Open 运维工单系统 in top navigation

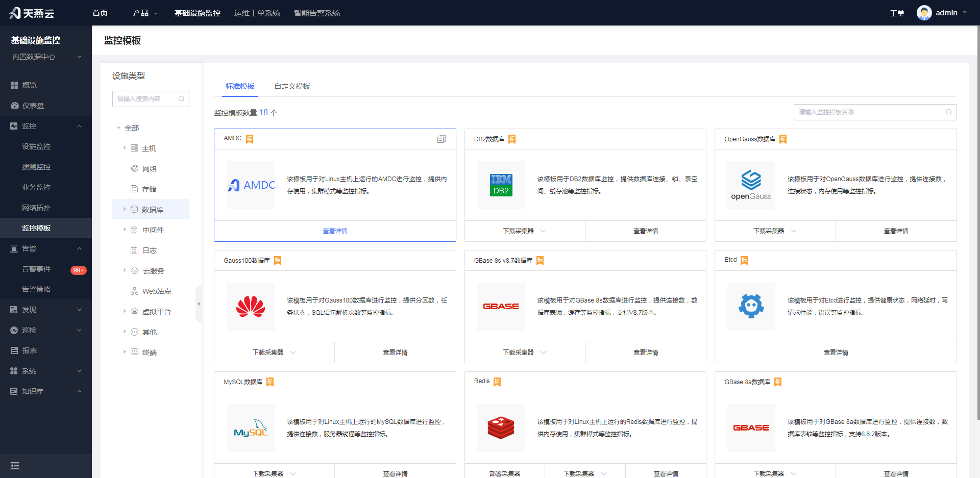(257, 13)
